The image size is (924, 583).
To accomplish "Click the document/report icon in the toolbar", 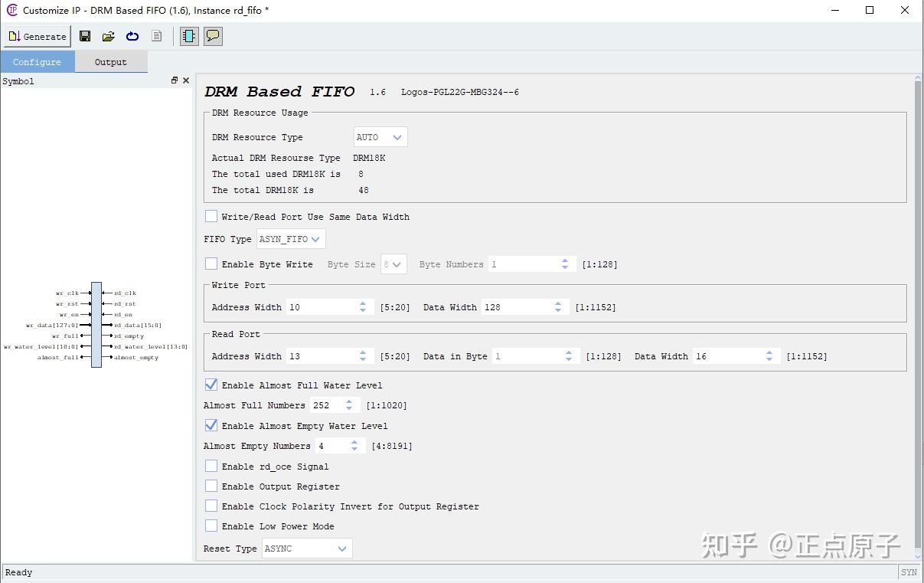I will coord(156,36).
